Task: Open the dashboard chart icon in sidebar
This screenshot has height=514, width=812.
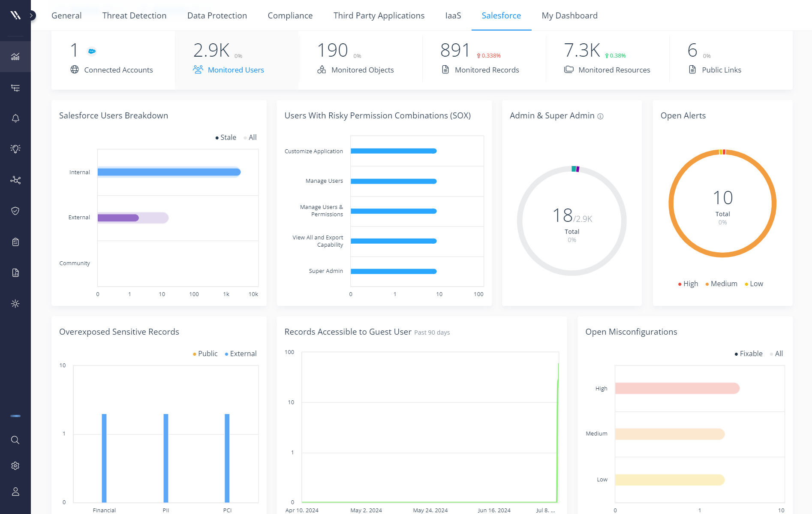Action: click(x=15, y=57)
